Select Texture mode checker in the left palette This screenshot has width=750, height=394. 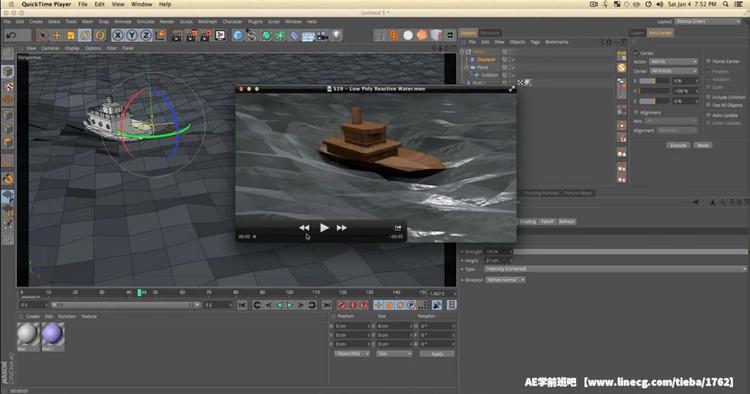pyautogui.click(x=8, y=86)
